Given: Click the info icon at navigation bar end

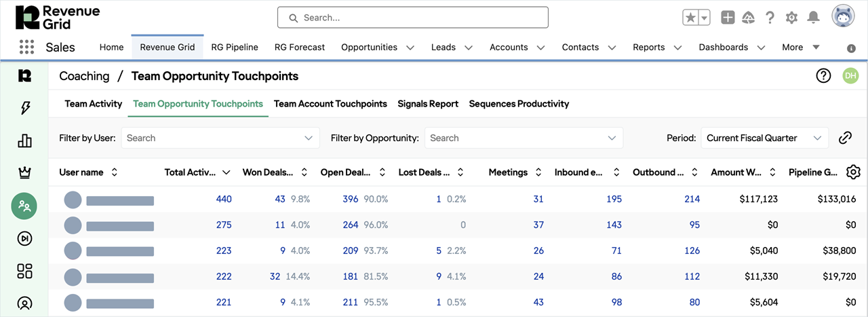Looking at the screenshot, I should 852,48.
